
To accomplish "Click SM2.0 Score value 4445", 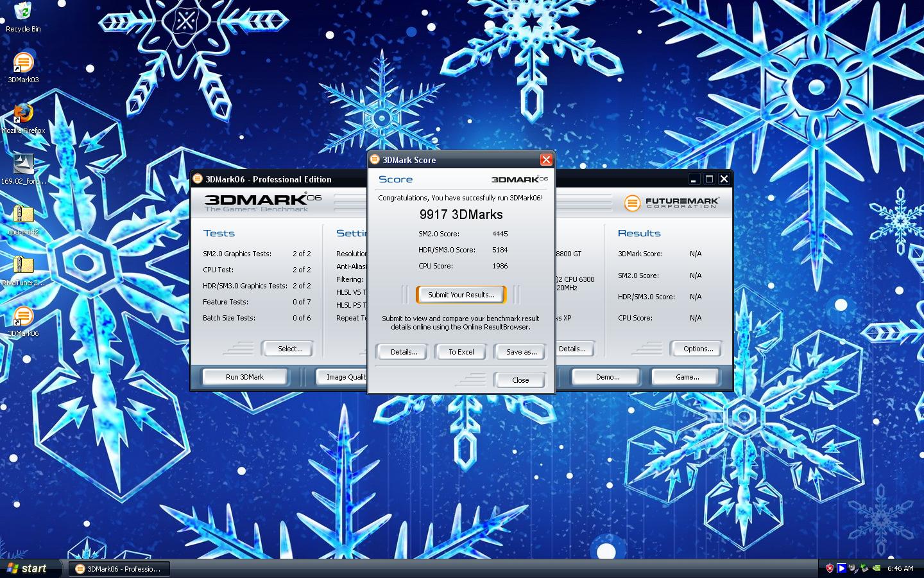I will click(x=500, y=234).
